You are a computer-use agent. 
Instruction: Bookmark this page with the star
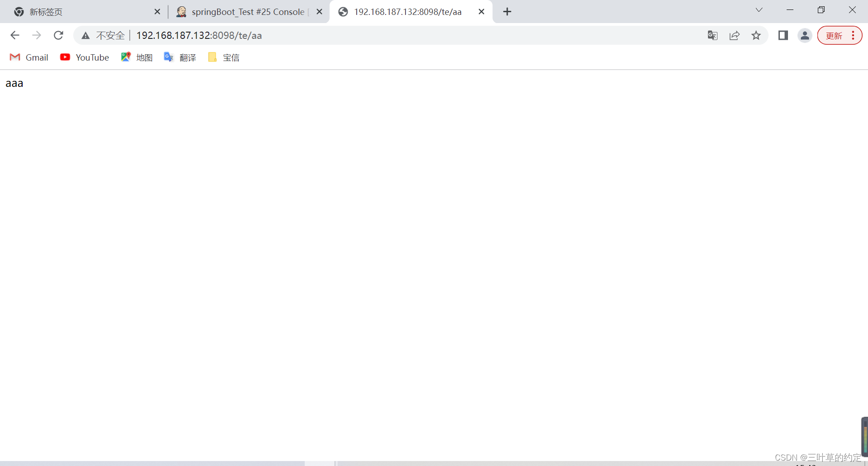756,35
